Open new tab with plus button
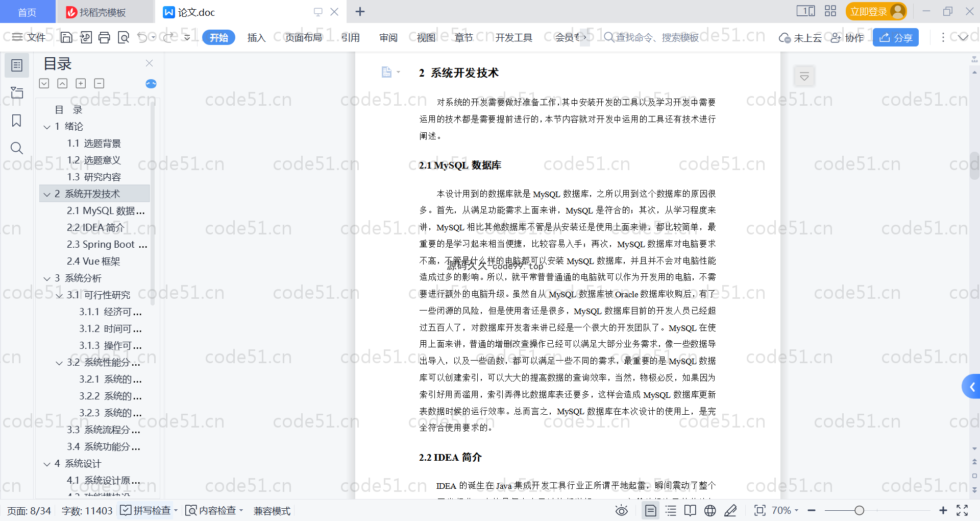Screen dimensions: 980x521 coord(360,11)
